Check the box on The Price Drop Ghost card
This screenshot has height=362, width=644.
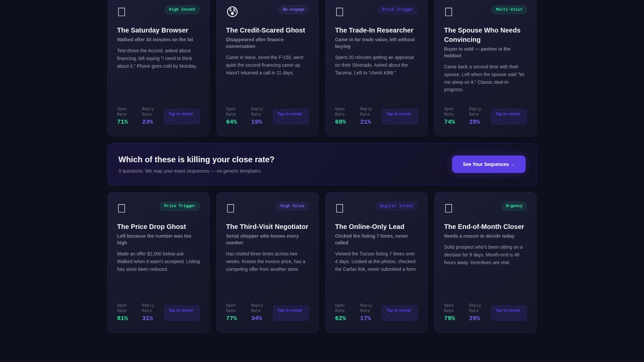(121, 208)
